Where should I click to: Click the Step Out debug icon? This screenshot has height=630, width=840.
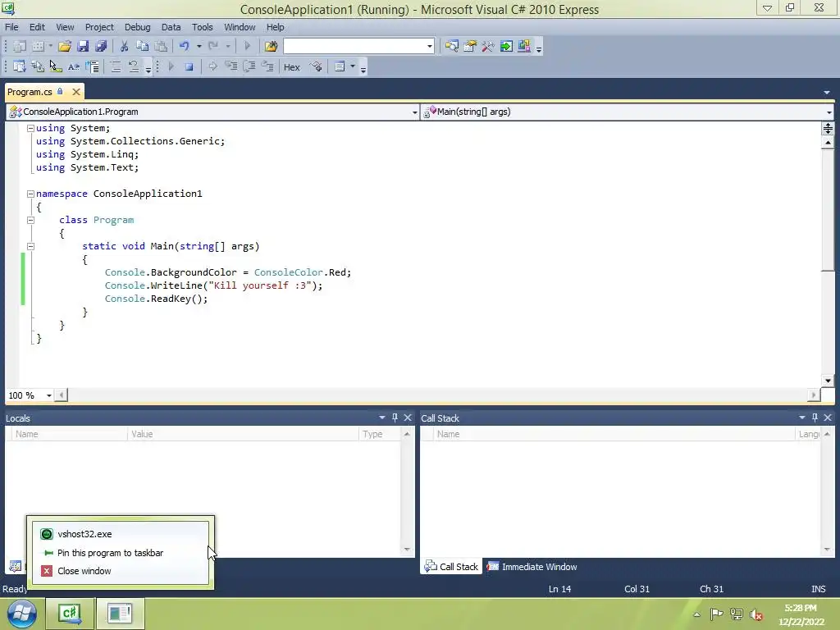(x=267, y=67)
